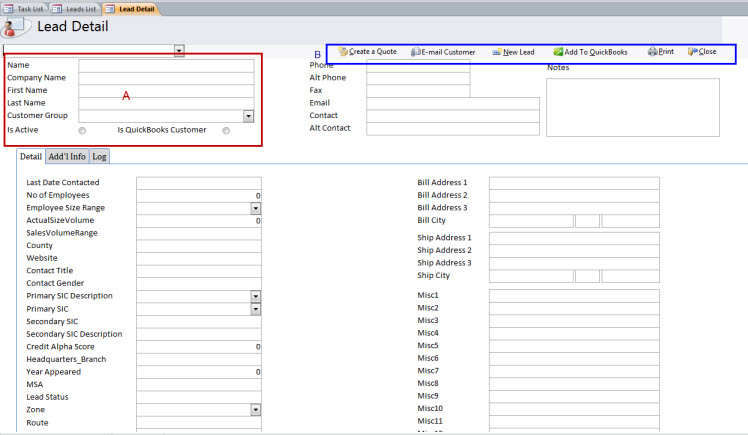The image size is (748, 435).
Task: Toggle the Is Active radio button
Action: point(82,130)
